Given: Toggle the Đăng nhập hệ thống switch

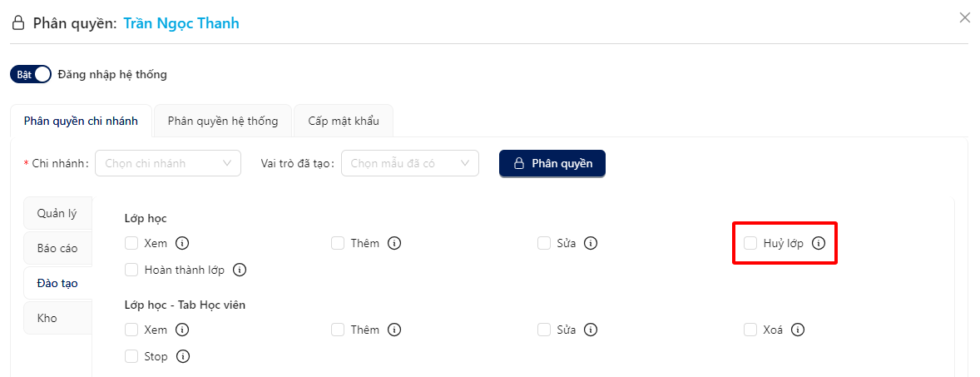Looking at the screenshot, I should tap(31, 74).
